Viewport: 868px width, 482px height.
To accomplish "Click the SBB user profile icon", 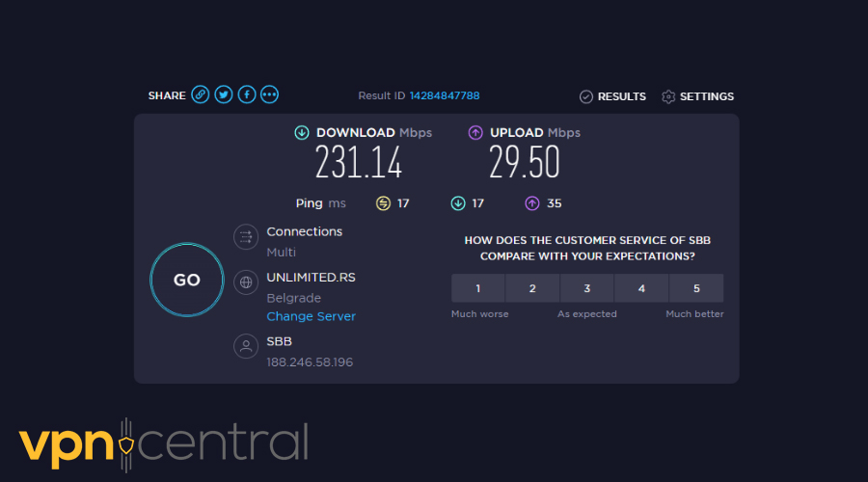I will (245, 345).
